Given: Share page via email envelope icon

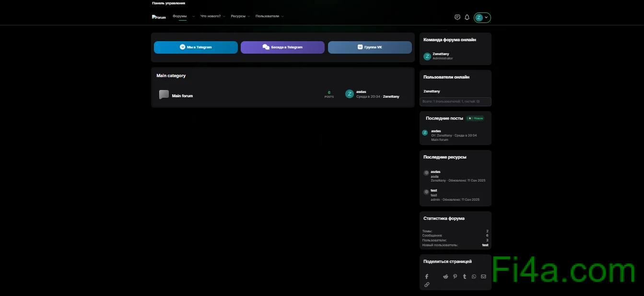Looking at the screenshot, I should click(483, 276).
